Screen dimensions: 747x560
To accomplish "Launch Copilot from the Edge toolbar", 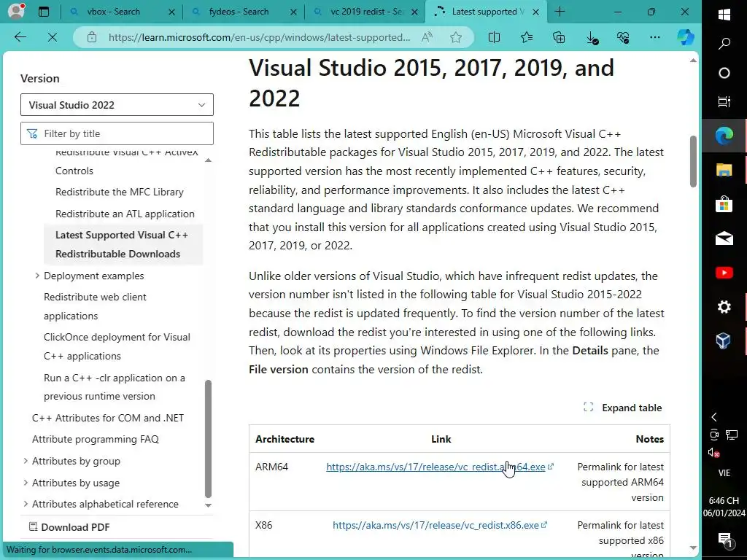I will (x=685, y=37).
